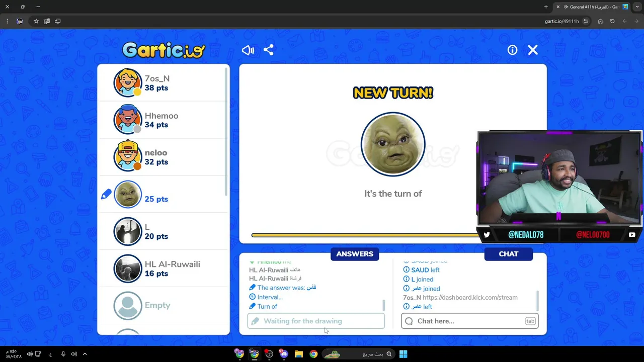Select player neloo avatar
The width and height of the screenshot is (644, 362).
pyautogui.click(x=128, y=157)
